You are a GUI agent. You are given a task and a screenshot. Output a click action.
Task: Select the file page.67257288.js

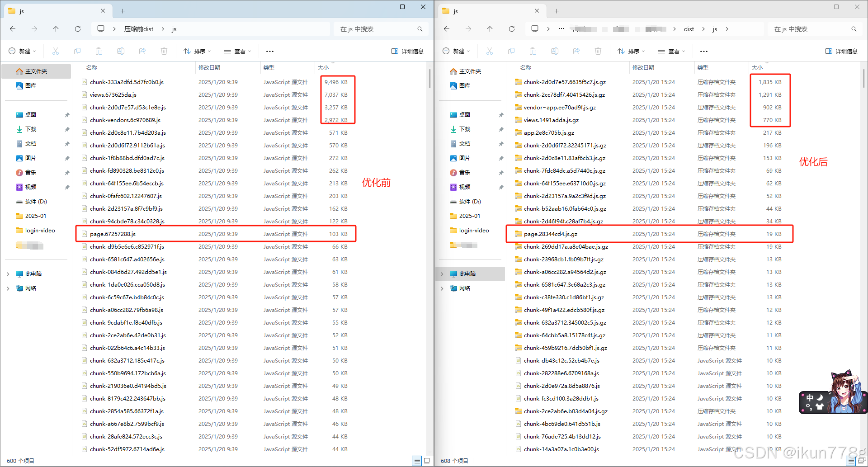(114, 234)
